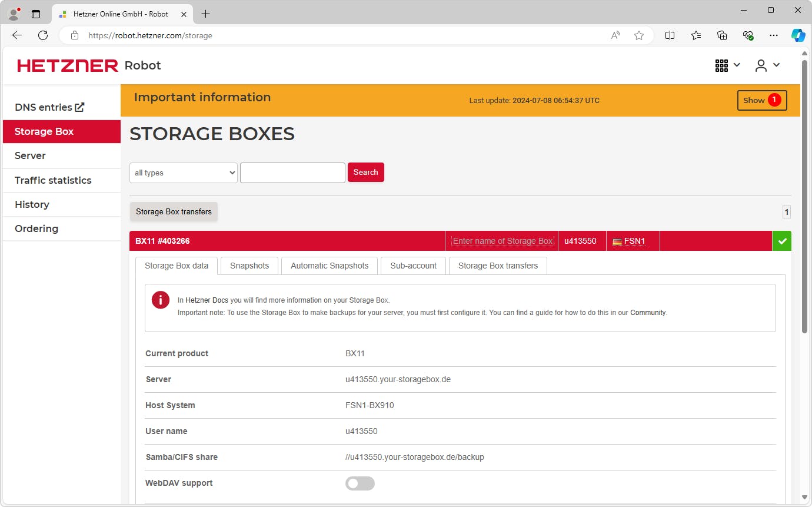Image resolution: width=812 pixels, height=507 pixels.
Task: Focus the storage box search text field
Action: click(x=292, y=173)
